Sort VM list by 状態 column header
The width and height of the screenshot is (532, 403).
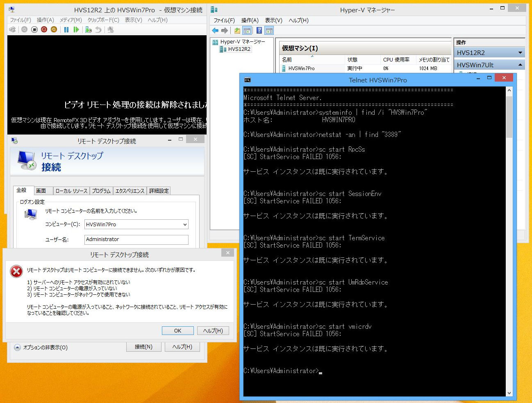click(x=363, y=59)
